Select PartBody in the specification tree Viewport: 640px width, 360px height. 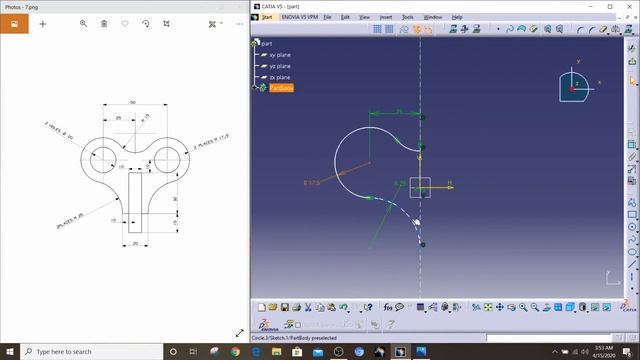pyautogui.click(x=281, y=88)
